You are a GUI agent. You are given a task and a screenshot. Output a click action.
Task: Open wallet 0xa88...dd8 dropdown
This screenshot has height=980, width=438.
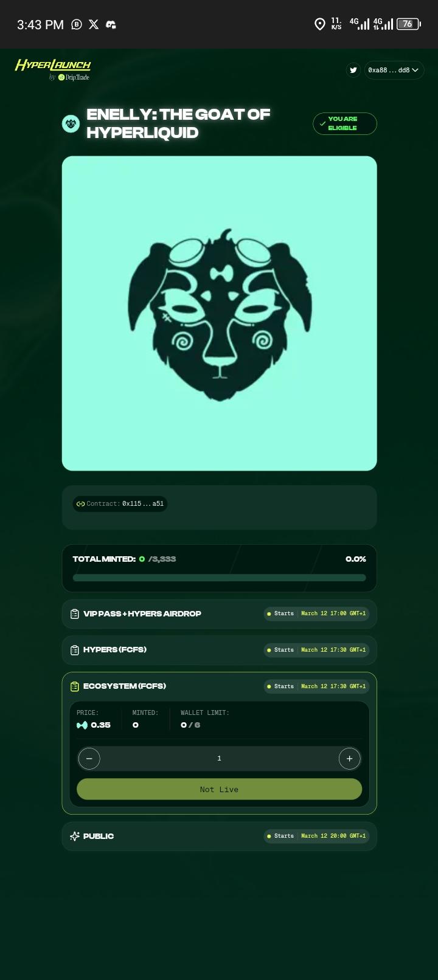click(x=394, y=70)
